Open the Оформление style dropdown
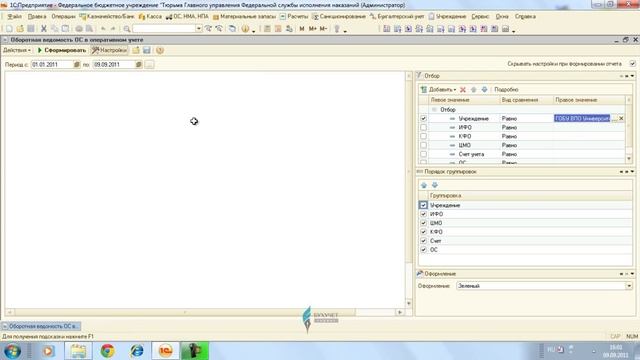640x360 pixels. pos(629,286)
